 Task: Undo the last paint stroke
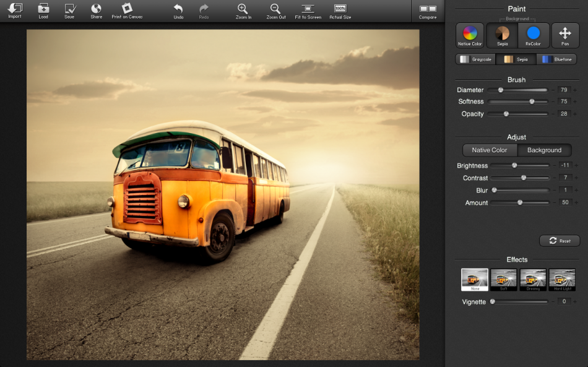point(178,9)
